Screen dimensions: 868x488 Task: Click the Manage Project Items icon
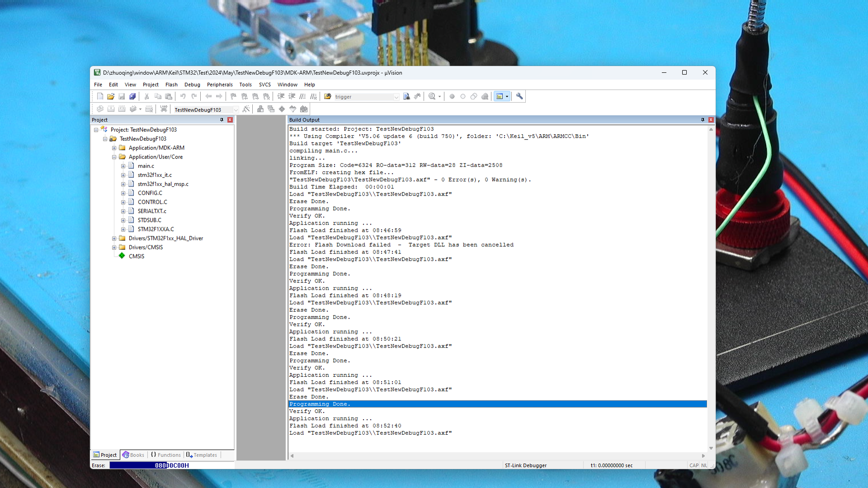pyautogui.click(x=260, y=109)
